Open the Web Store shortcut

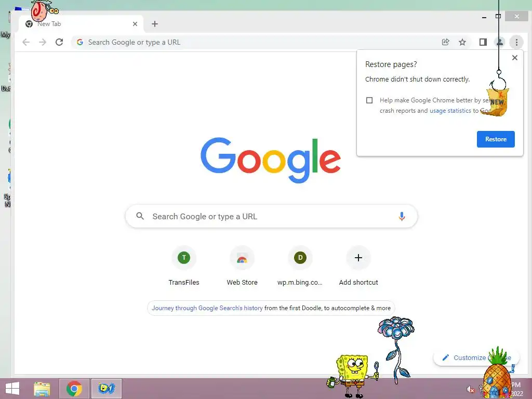click(242, 267)
